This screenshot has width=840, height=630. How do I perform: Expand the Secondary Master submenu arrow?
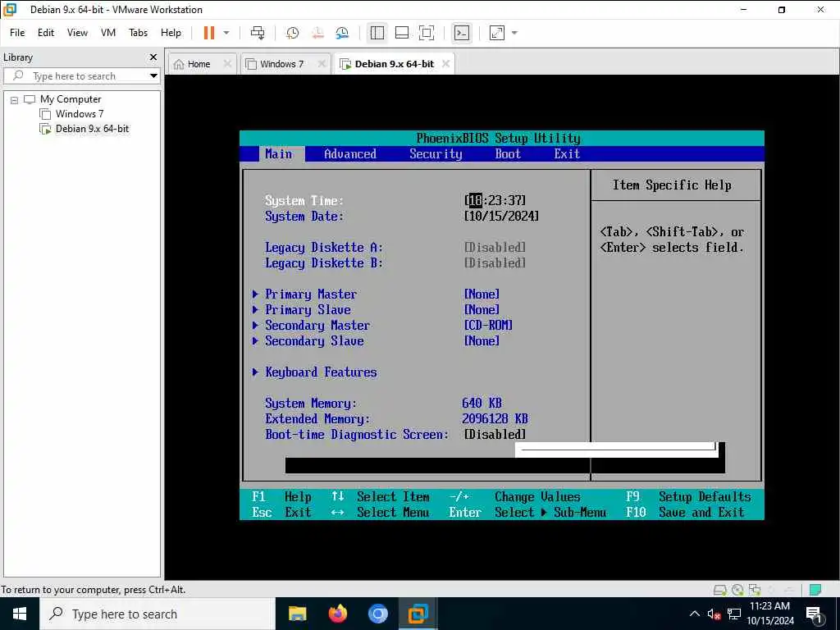pyautogui.click(x=256, y=325)
